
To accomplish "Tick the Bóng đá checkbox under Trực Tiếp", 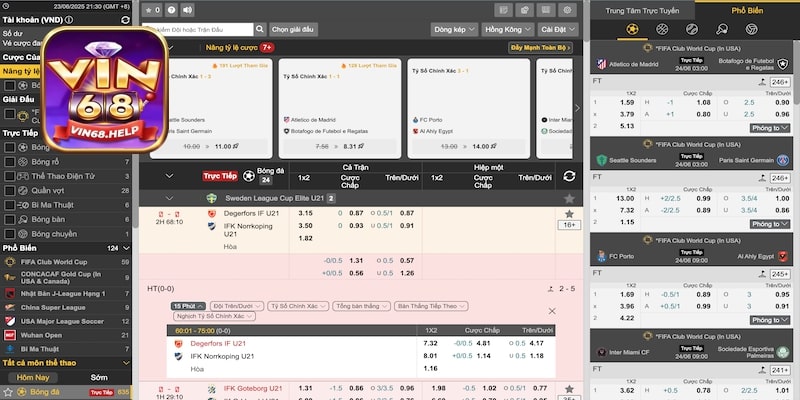I will [9, 147].
